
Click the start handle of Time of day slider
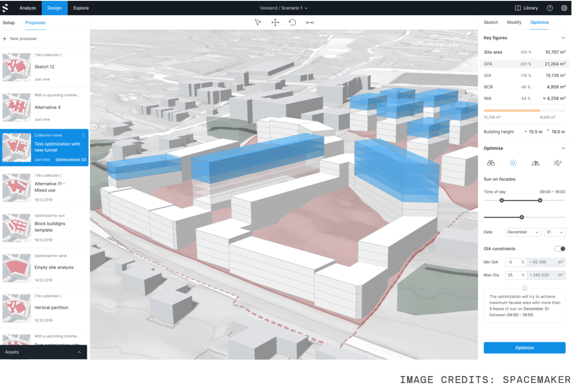502,200
